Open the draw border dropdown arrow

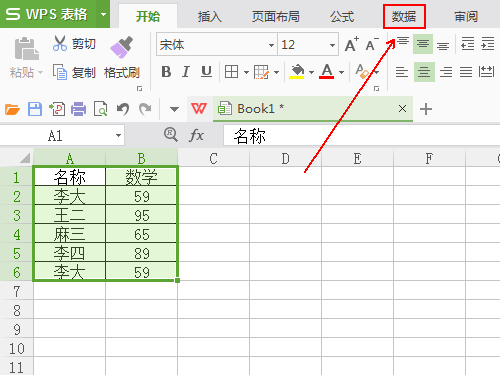[276, 72]
